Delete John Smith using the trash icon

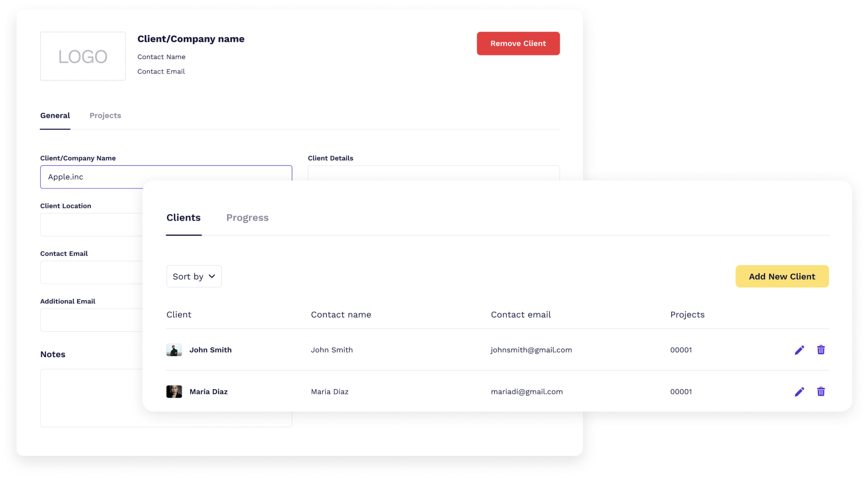(821, 350)
